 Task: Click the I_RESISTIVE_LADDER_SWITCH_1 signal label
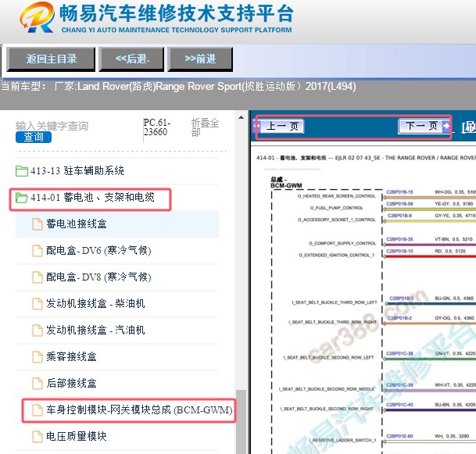(342, 440)
